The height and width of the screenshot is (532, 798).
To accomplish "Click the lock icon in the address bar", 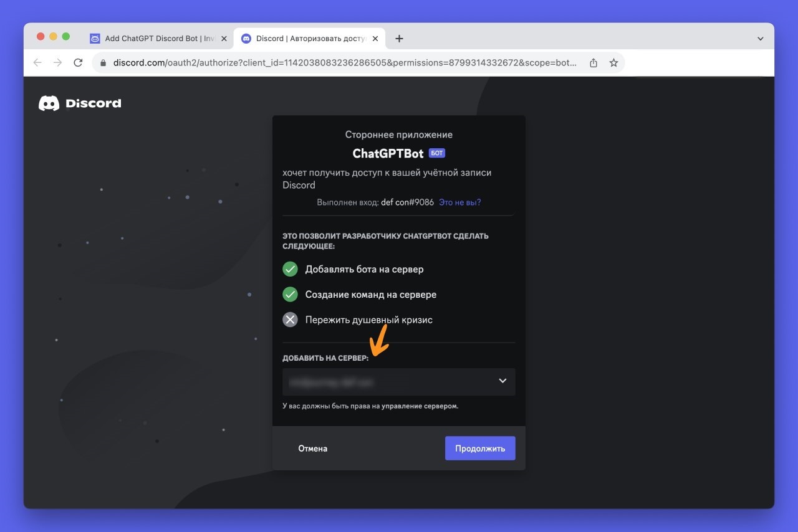I will 103,63.
